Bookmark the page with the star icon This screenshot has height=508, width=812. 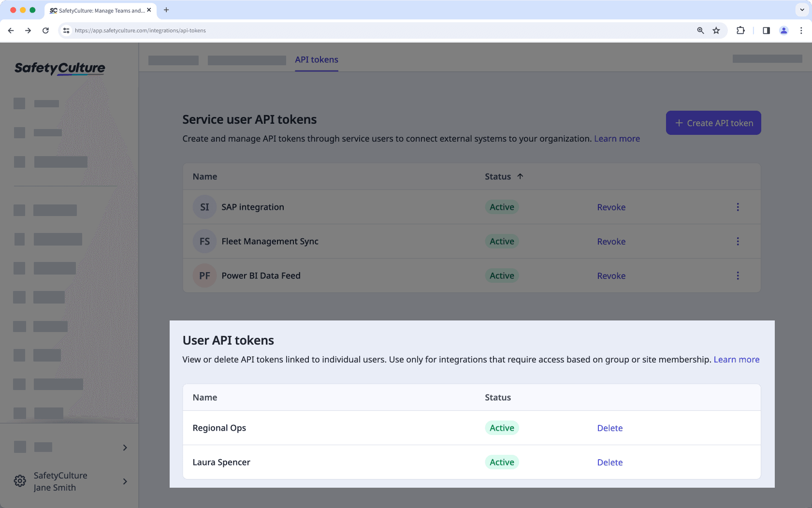pyautogui.click(x=716, y=30)
